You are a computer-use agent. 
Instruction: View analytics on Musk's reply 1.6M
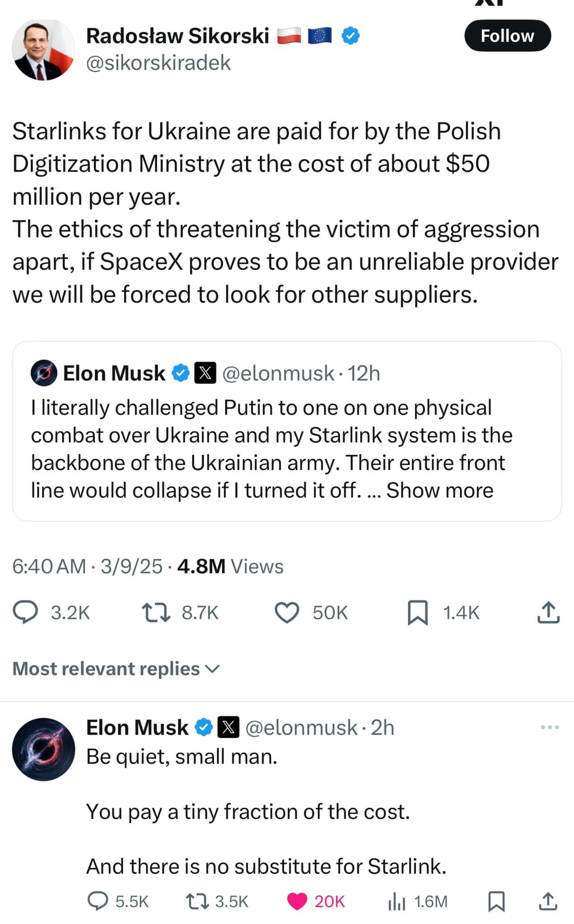[x=397, y=901]
